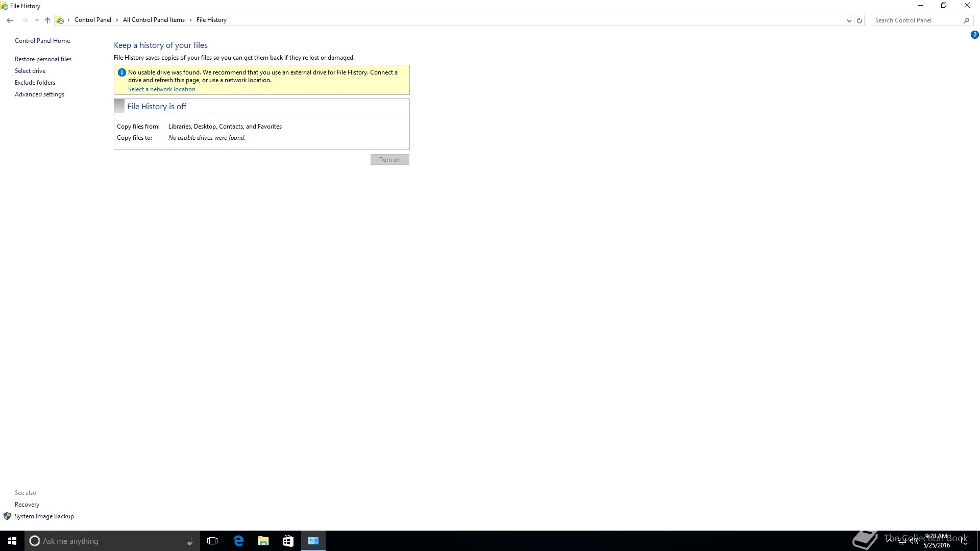The height and width of the screenshot is (551, 980).
Task: Open Task View on the taskbar
Action: [212, 541]
